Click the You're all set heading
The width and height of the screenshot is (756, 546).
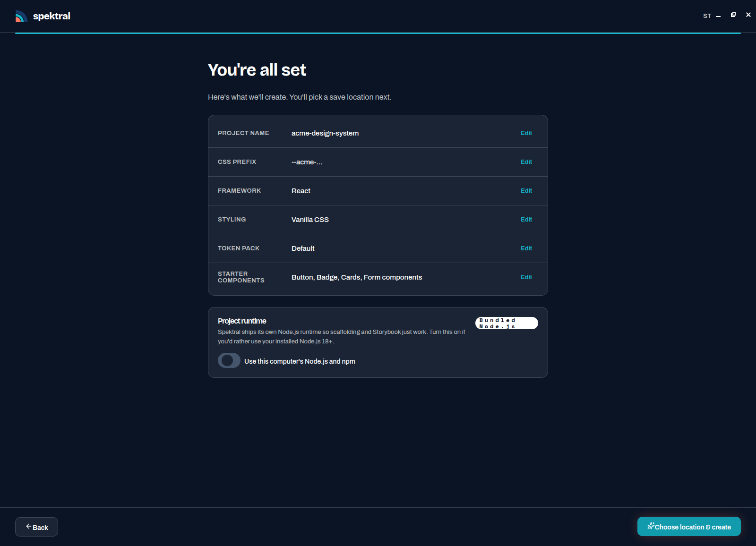point(257,70)
